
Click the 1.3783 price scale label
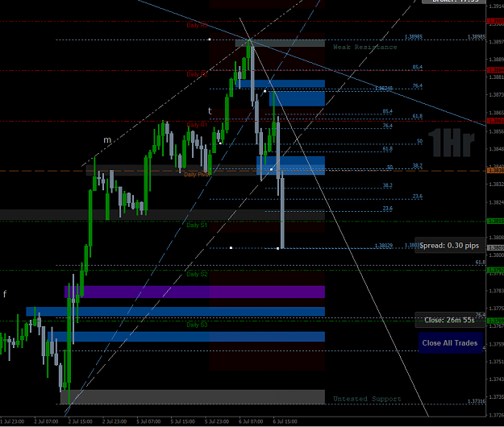click(496, 291)
